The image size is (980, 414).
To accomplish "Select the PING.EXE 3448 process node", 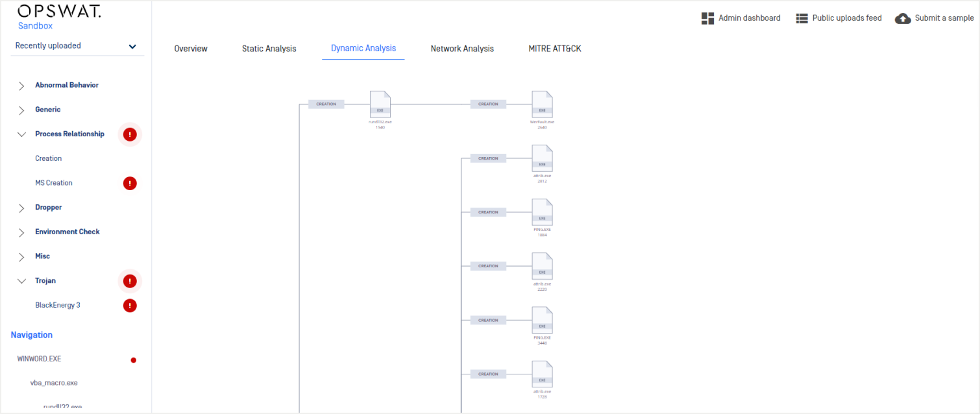I will 542,326.
